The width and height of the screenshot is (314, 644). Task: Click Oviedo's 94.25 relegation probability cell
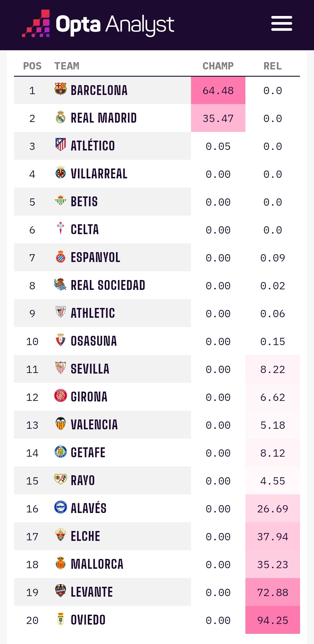(272, 620)
